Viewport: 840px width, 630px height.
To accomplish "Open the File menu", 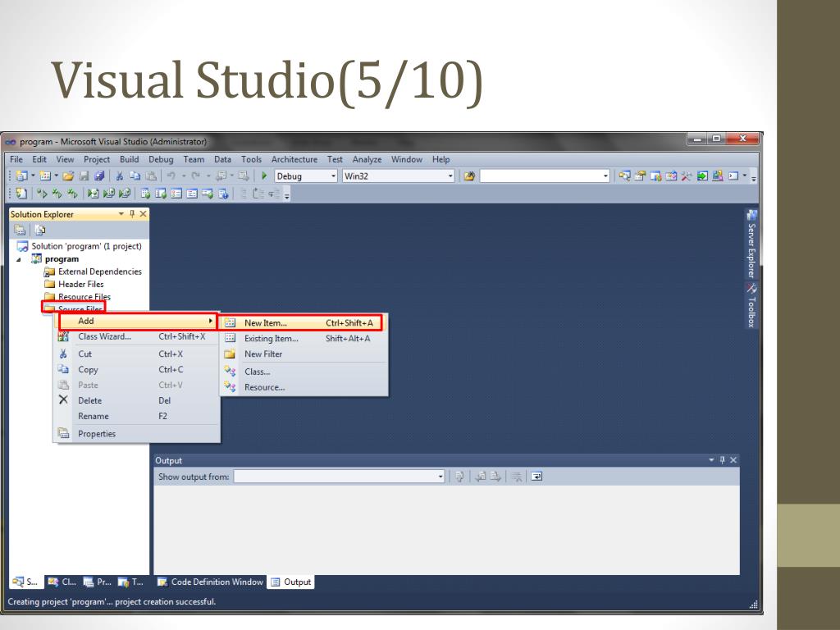I will point(16,159).
